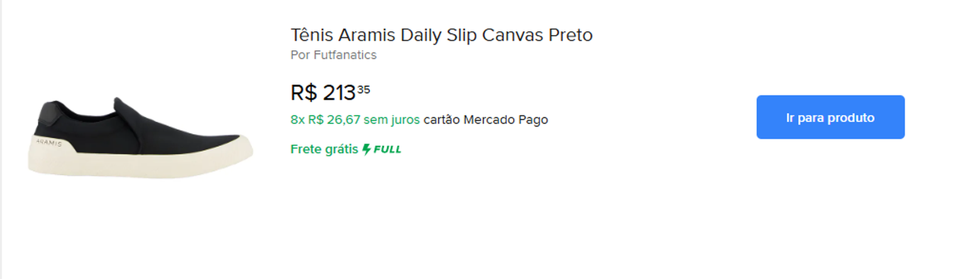This screenshot has height=279, width=980.
Task: Click the lightning bolt icon beside FULL
Action: [x=366, y=150]
